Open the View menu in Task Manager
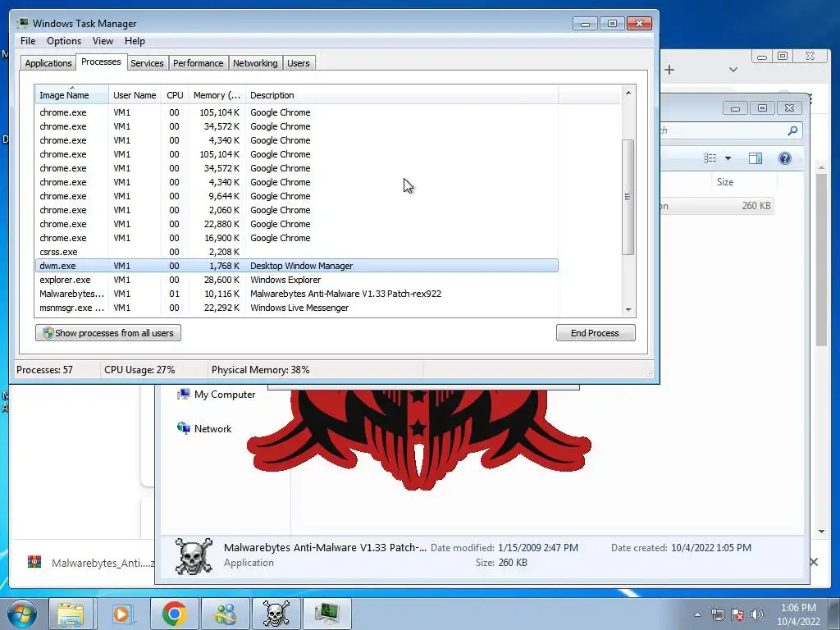 click(x=103, y=41)
